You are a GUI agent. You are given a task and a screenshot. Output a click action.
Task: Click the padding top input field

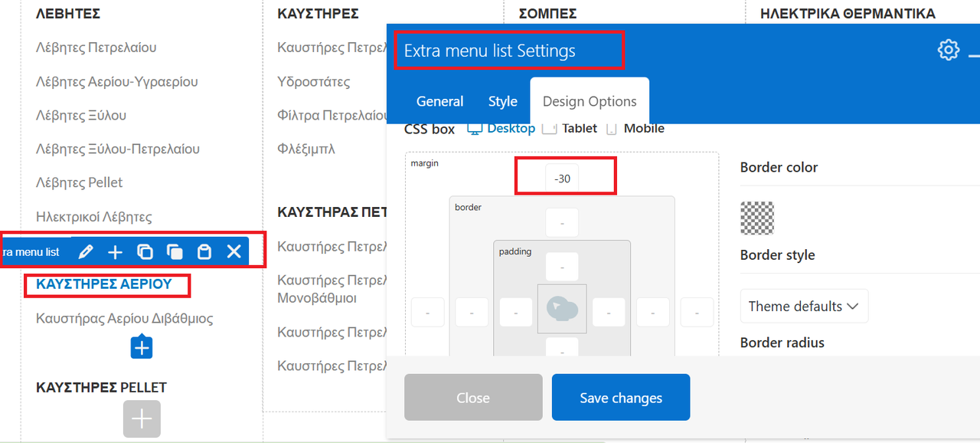click(x=562, y=267)
